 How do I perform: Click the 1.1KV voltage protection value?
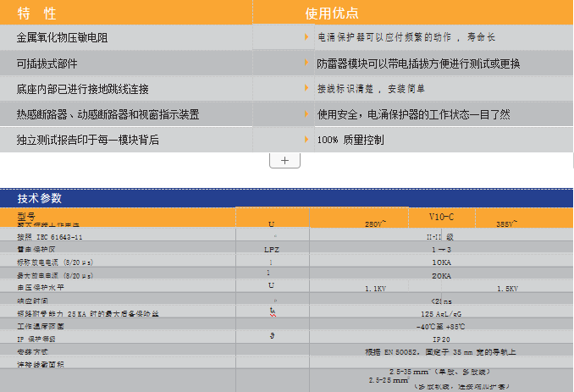tap(375, 289)
